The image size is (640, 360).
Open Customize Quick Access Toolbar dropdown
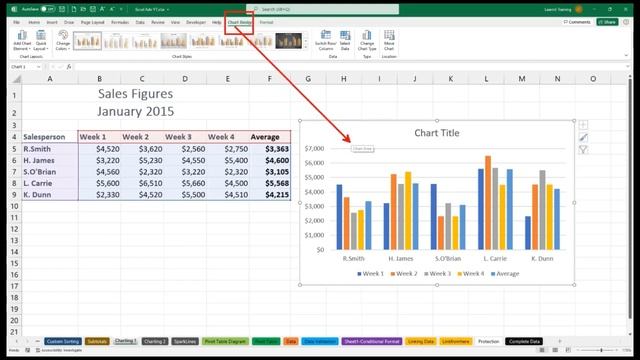tap(121, 9)
